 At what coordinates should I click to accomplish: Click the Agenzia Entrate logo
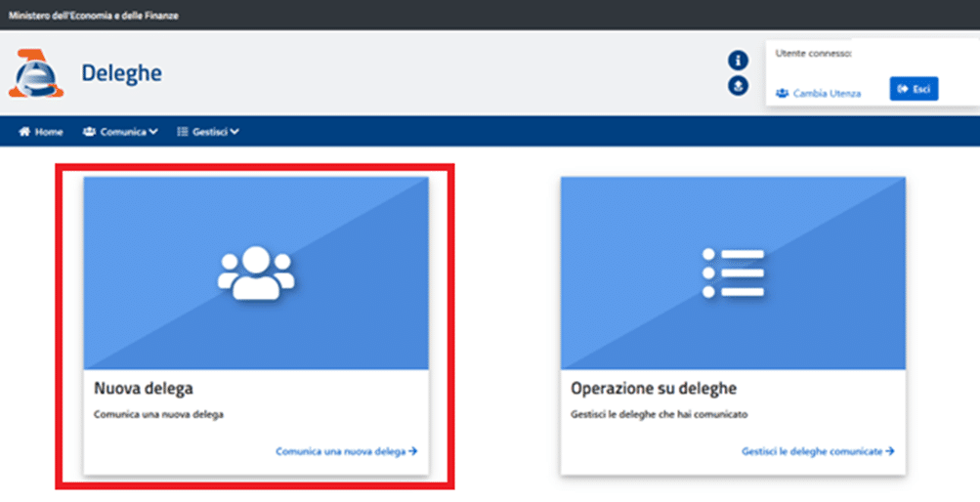pos(36,74)
